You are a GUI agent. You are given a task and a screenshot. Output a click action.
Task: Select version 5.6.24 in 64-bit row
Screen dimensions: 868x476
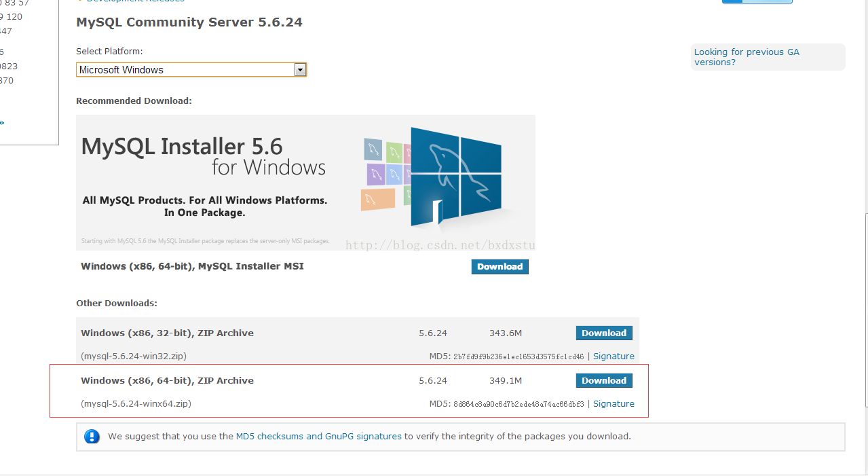433,380
